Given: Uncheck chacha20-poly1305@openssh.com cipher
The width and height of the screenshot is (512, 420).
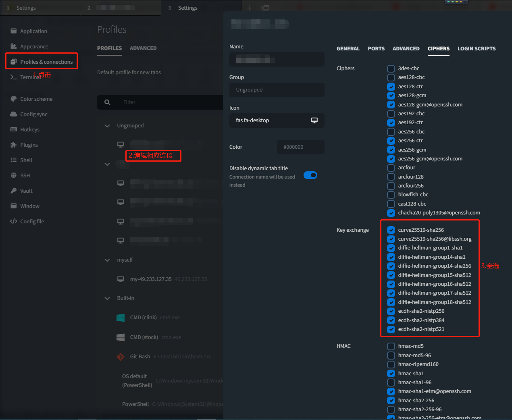Looking at the screenshot, I should (391, 213).
